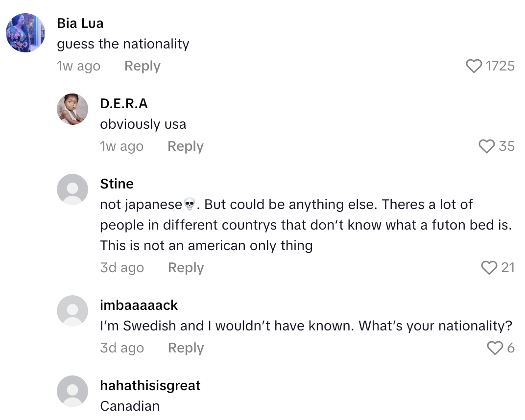Select the hahathisisgreat username
Viewport: 525px width, 420px height.
(150, 386)
